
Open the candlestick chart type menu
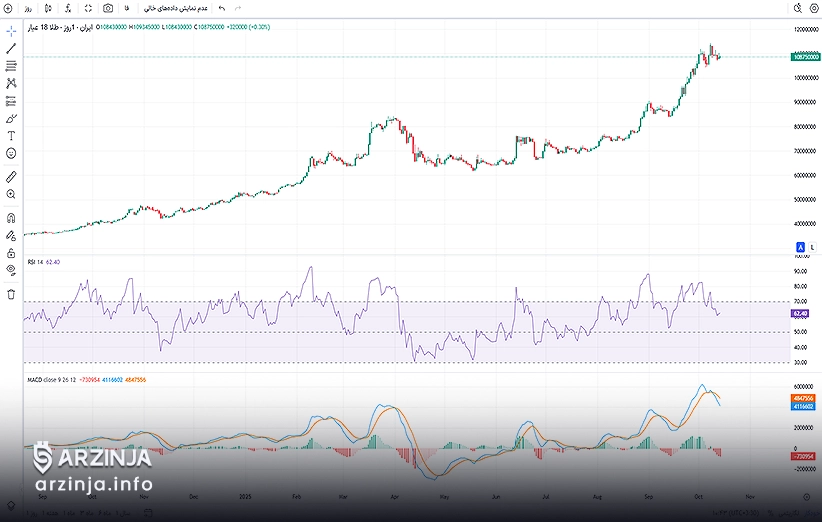point(48,8)
